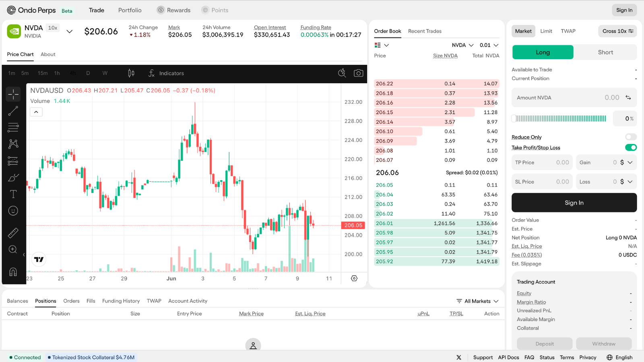Screen dimensions: 644x362
Task: Toggle the magnet snapping mode
Action: coord(13,272)
